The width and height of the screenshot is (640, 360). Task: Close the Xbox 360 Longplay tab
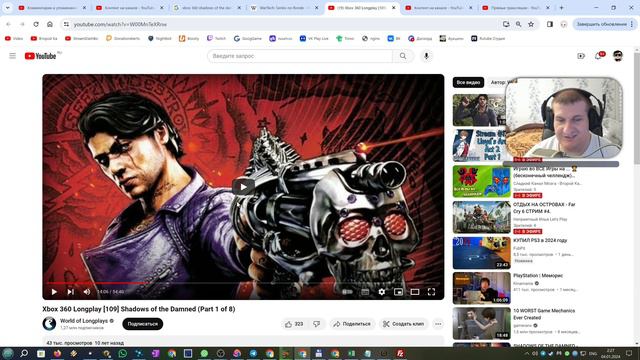click(394, 8)
